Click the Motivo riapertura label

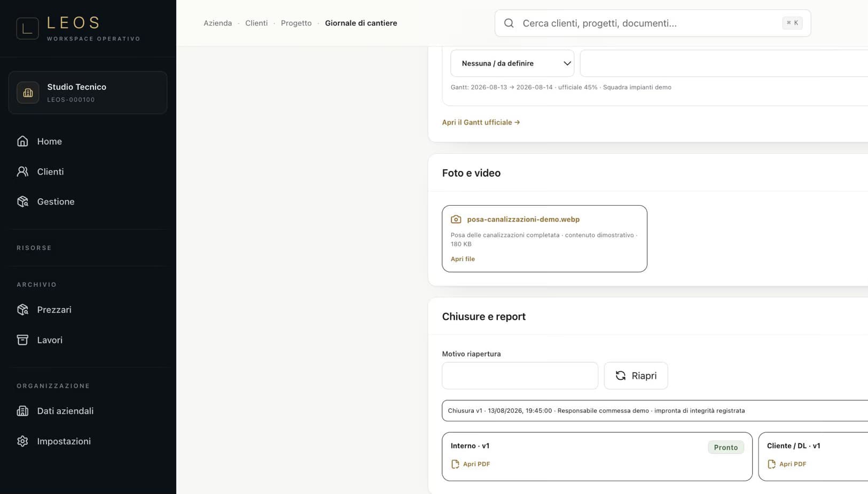[472, 354]
